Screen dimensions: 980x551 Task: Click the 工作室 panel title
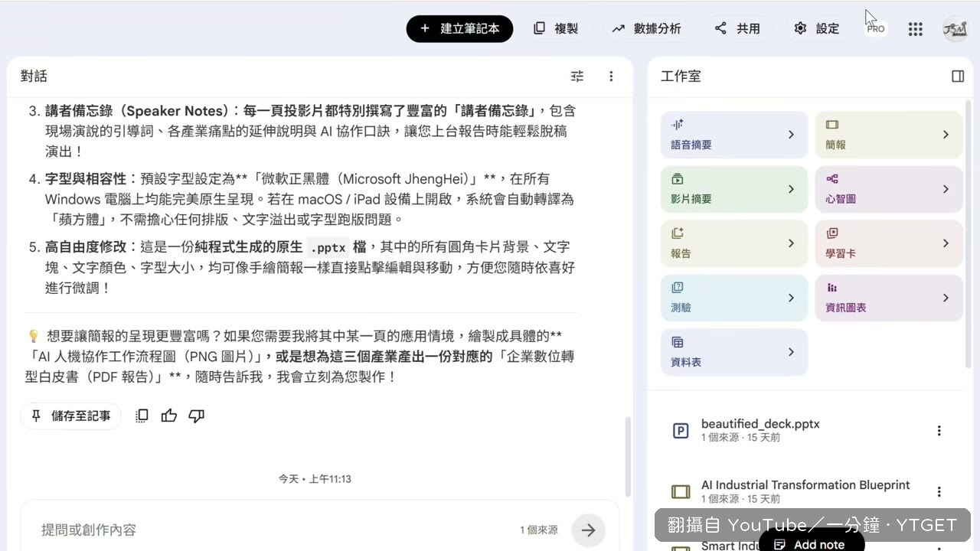coord(681,76)
